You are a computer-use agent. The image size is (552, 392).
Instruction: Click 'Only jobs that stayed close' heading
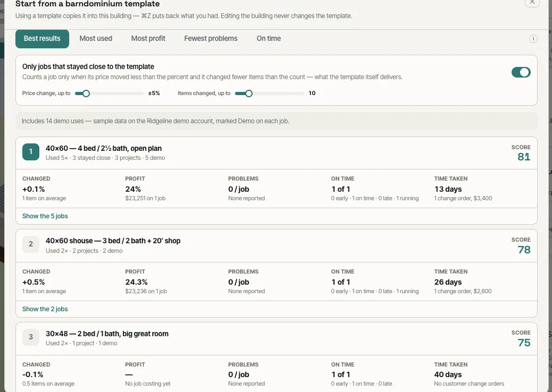tap(88, 66)
